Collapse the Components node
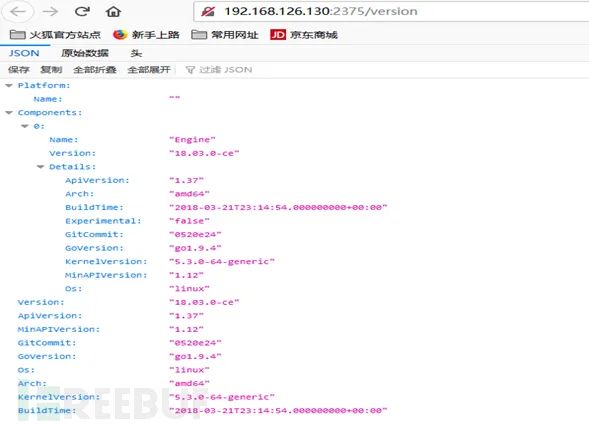The height and width of the screenshot is (428, 589). tap(9, 113)
